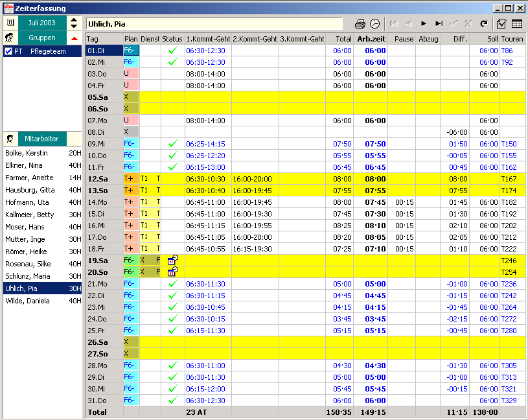Open the table grid view icon
528x420 pixels.
pyautogui.click(x=517, y=24)
